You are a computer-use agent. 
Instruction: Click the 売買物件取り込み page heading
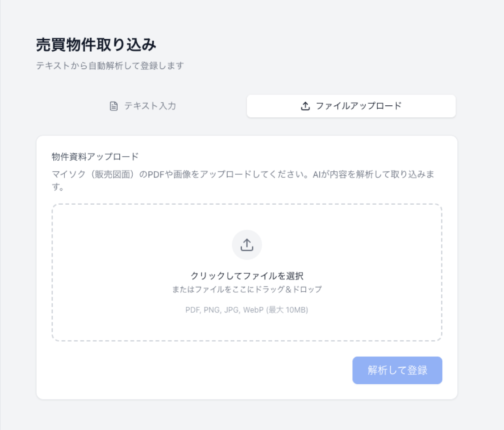[x=96, y=45]
